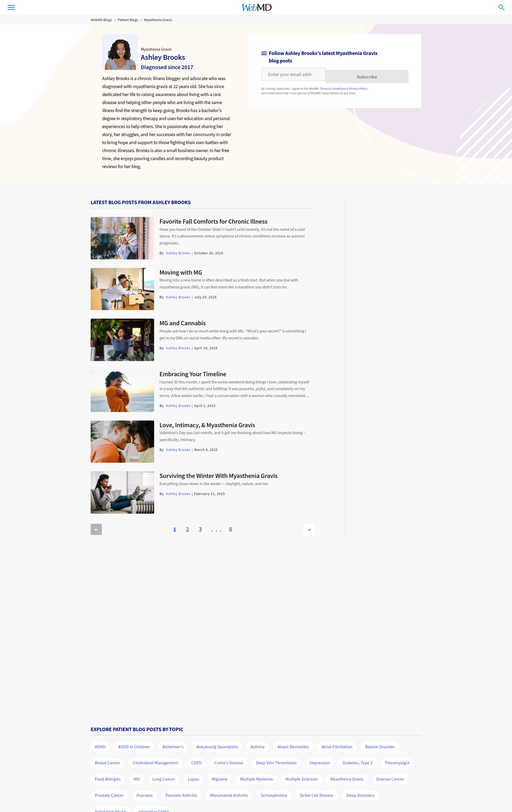
Task: Open HIV topic
Action: tap(137, 779)
